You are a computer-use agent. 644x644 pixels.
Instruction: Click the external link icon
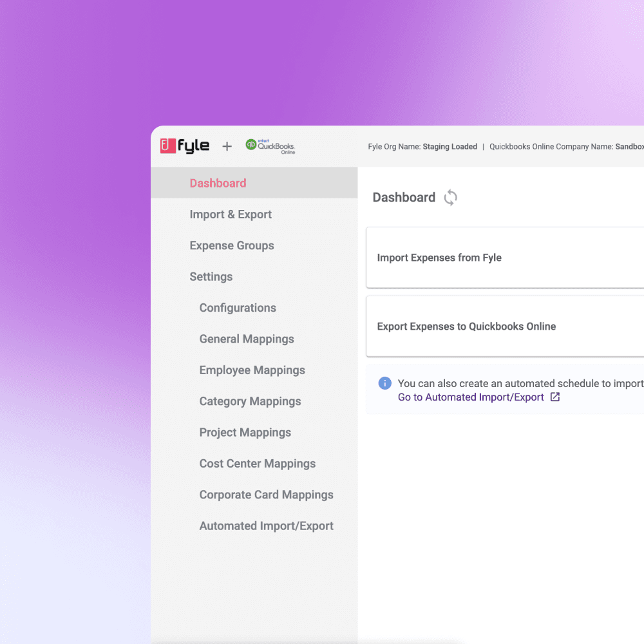pyautogui.click(x=555, y=397)
